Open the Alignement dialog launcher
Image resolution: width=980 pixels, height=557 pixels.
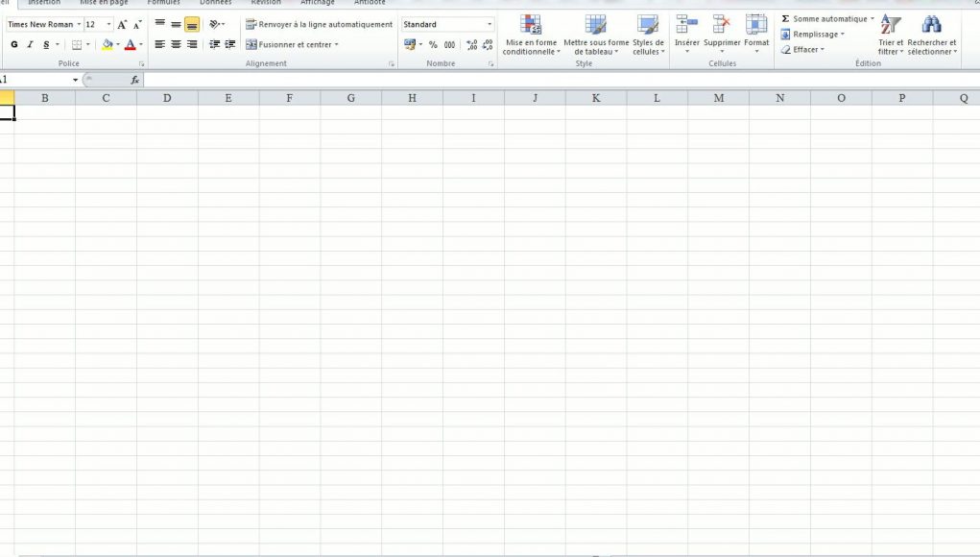[392, 63]
